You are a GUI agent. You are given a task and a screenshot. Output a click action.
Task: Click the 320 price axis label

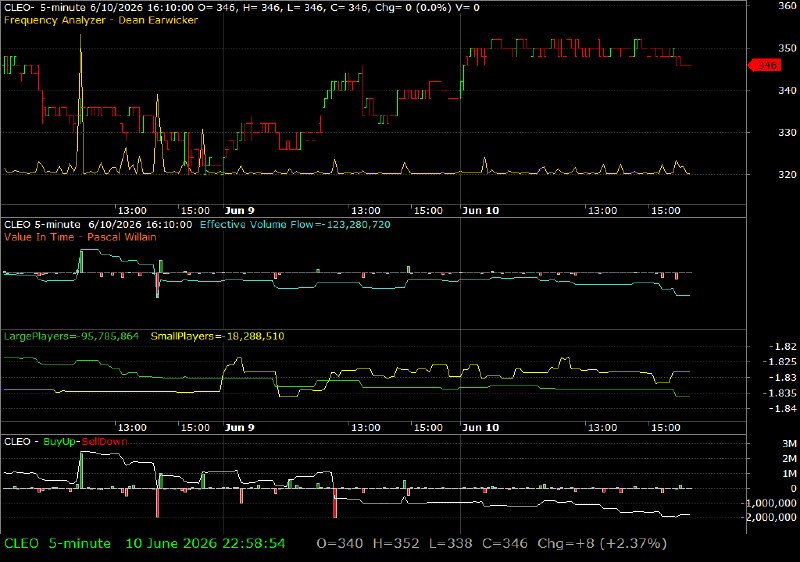[x=787, y=174]
